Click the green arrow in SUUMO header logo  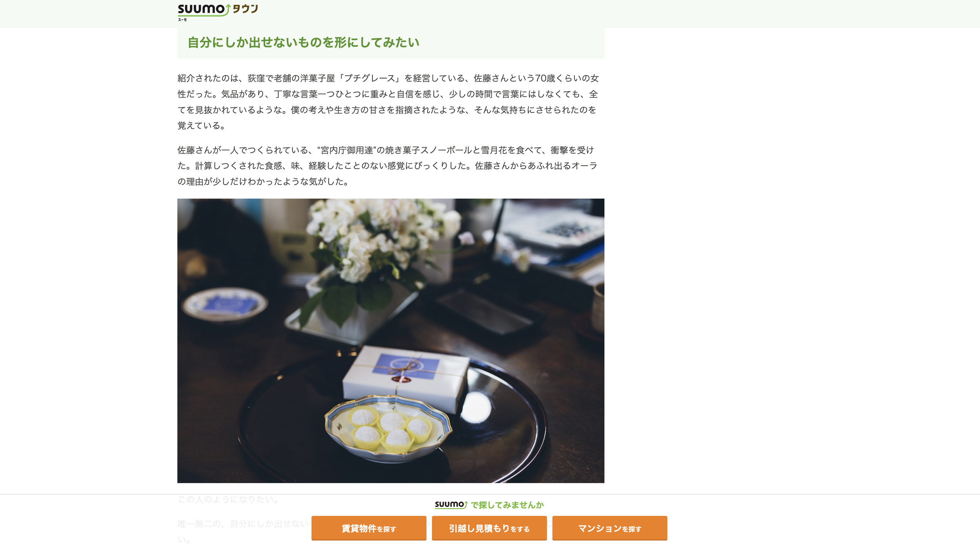click(228, 8)
